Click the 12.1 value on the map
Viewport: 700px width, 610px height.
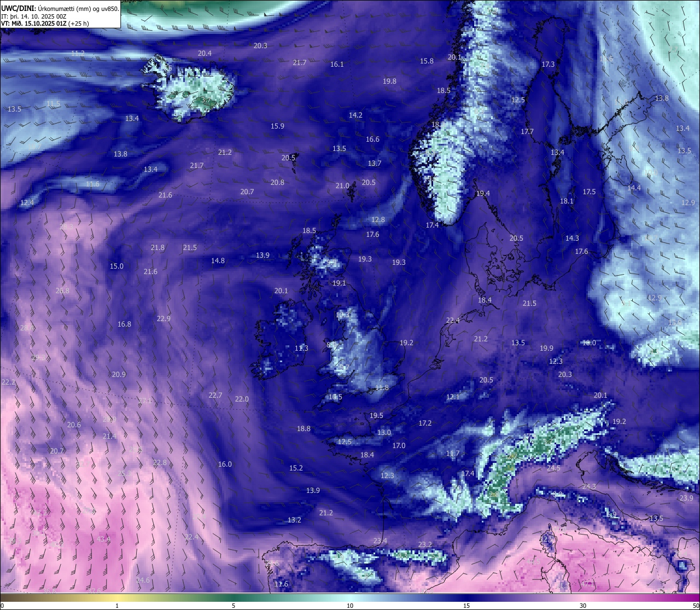pyautogui.click(x=453, y=397)
